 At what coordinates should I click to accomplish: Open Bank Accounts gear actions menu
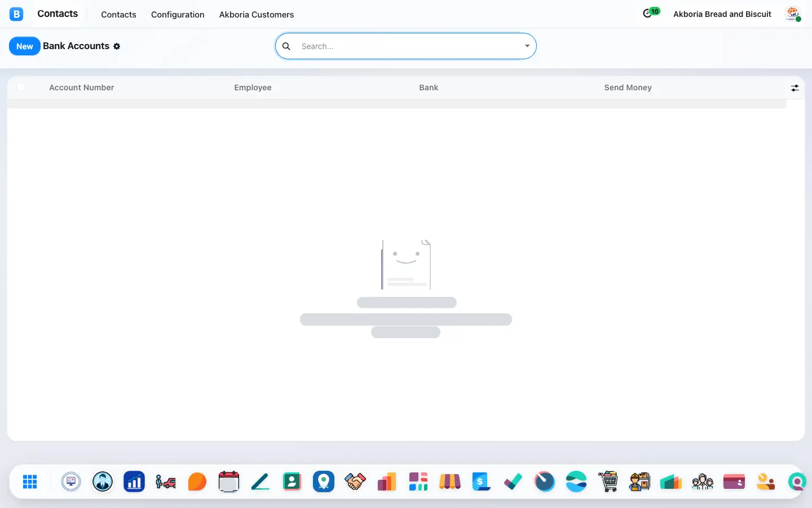pyautogui.click(x=117, y=46)
